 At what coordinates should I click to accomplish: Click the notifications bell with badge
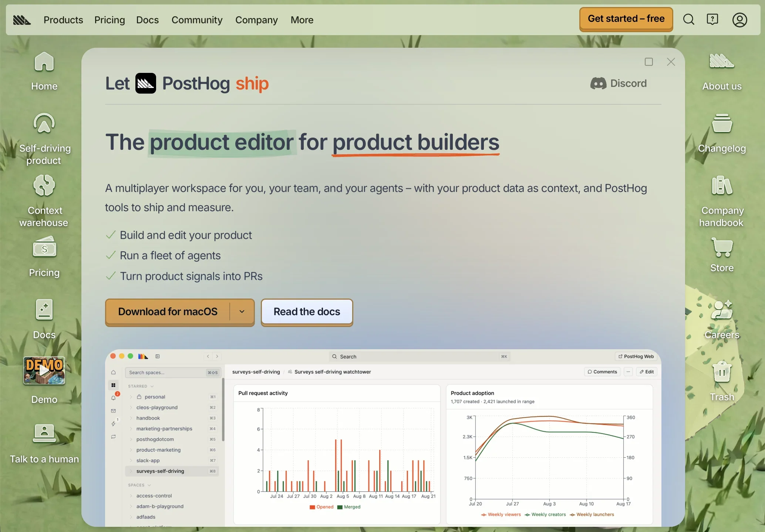click(114, 398)
